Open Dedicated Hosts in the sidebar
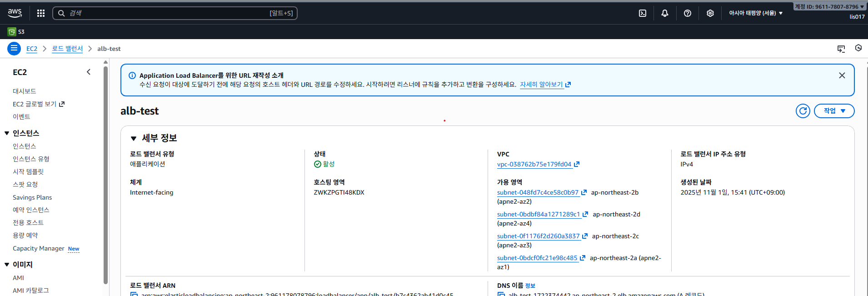Screen dimensions: 868x296 pos(28,222)
